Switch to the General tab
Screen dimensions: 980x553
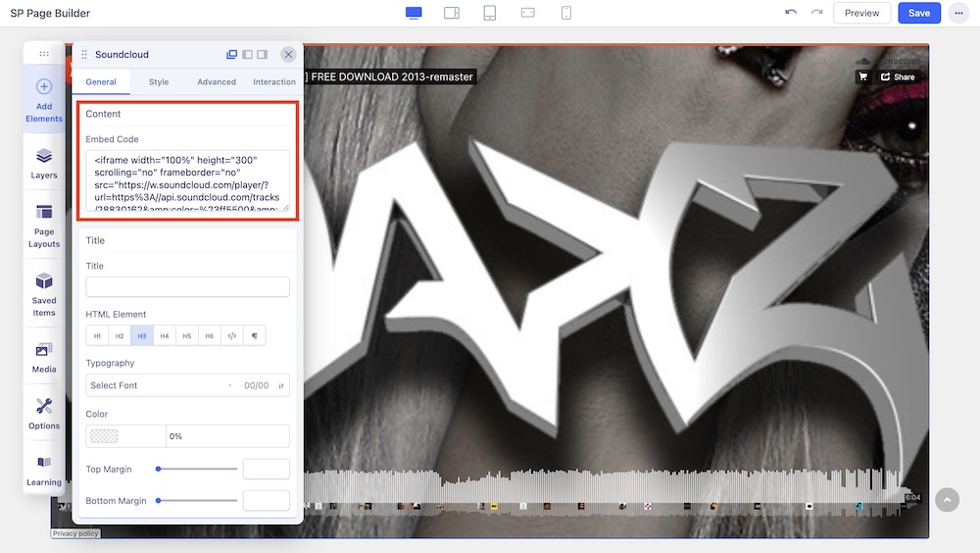tap(101, 82)
